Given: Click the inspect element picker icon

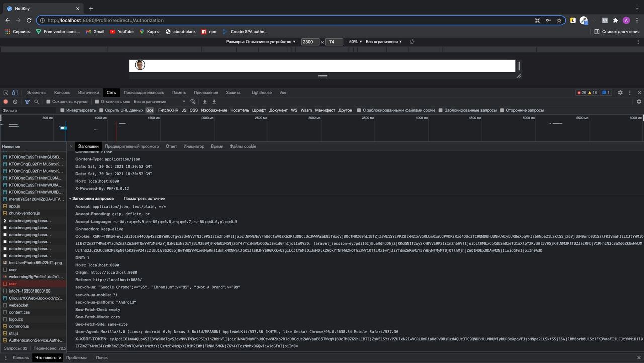Looking at the screenshot, I should tap(6, 93).
